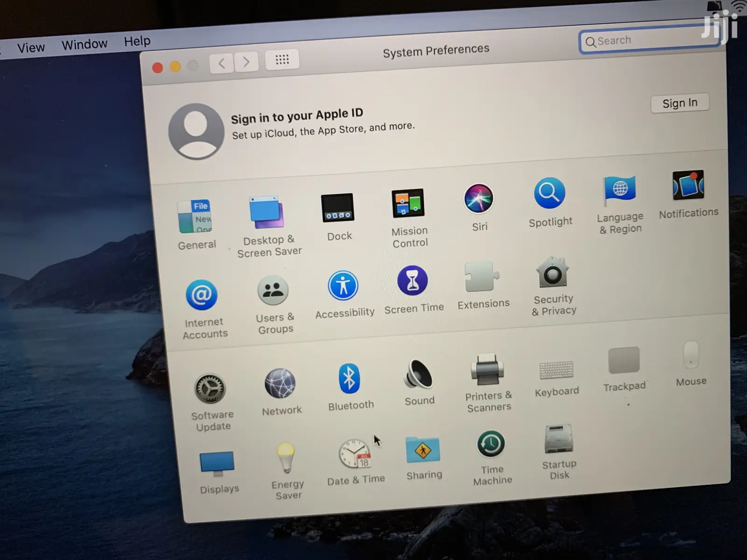Go forward with the right arrow button
747x560 pixels.
[246, 61]
